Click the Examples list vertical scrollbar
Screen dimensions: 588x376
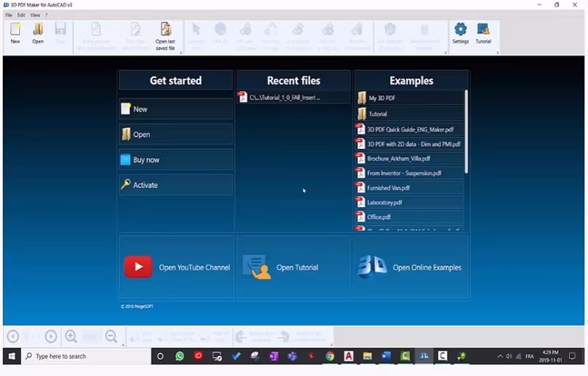pos(466,132)
